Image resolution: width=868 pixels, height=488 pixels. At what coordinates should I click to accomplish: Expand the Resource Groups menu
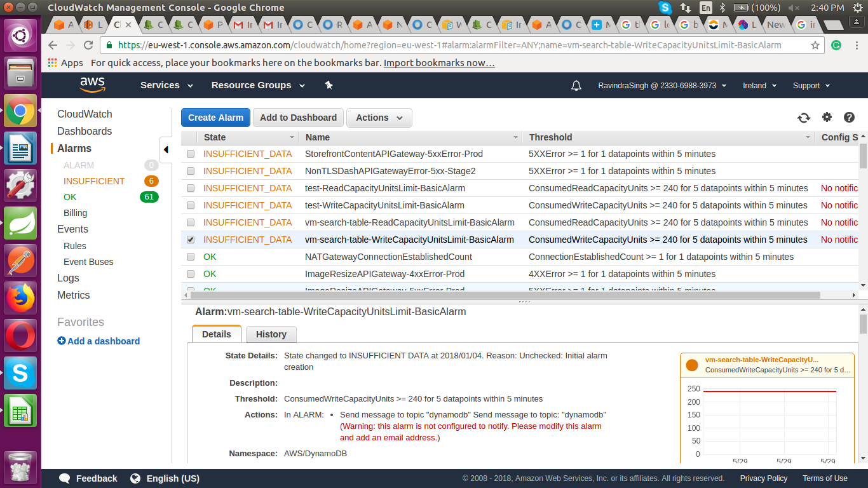[258, 85]
